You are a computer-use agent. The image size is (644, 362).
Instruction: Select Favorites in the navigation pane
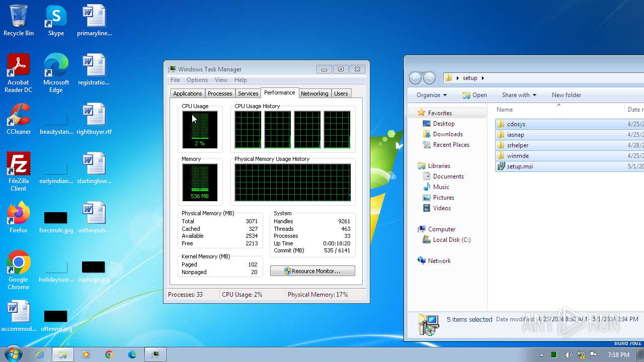[440, 113]
